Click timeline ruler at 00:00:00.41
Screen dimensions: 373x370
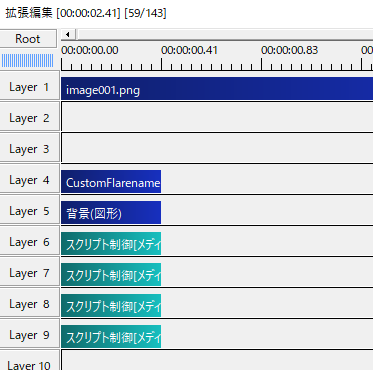click(x=162, y=63)
